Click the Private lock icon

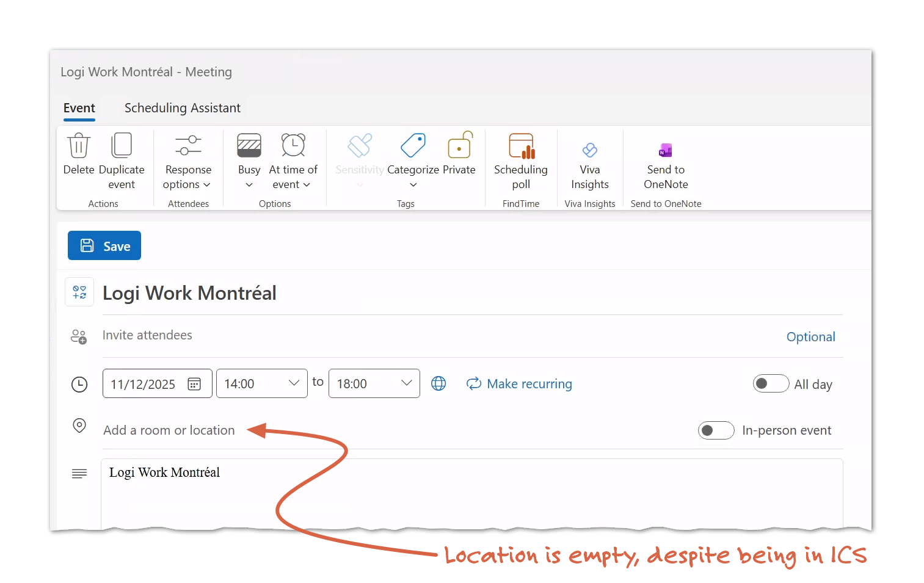(459, 146)
